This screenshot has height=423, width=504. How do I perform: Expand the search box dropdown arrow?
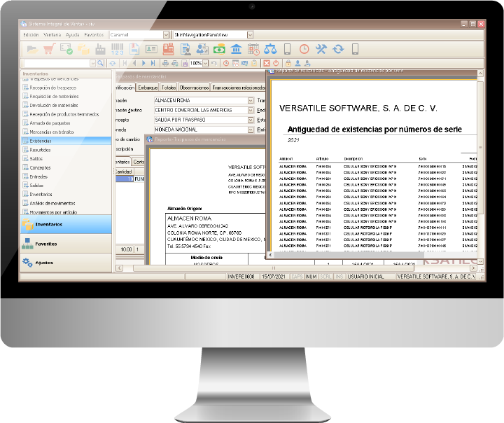(92, 63)
